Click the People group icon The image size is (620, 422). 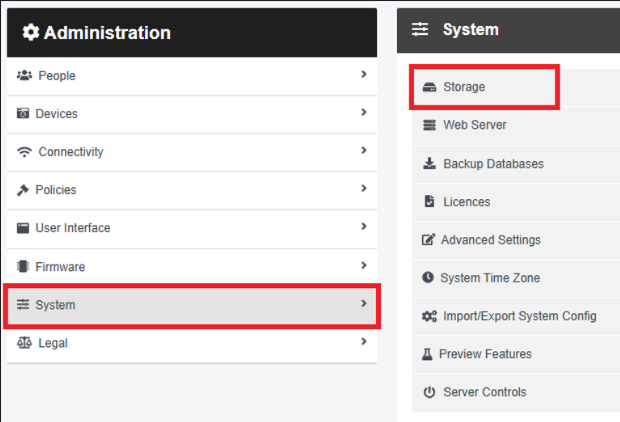(x=25, y=75)
